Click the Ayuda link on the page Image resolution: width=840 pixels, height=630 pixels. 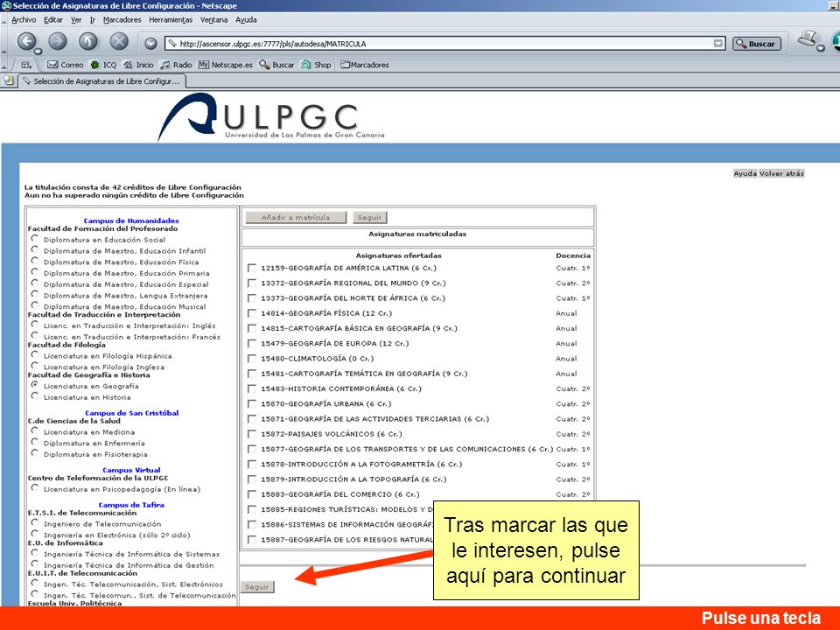click(745, 173)
